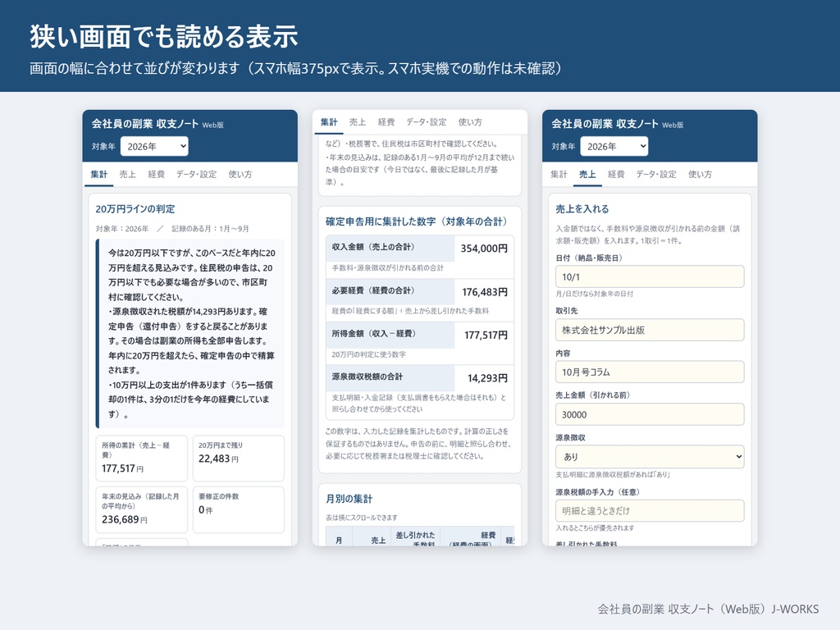Click the 源泉徴収税額の合計 label
The width and height of the screenshot is (840, 630).
coord(367,377)
